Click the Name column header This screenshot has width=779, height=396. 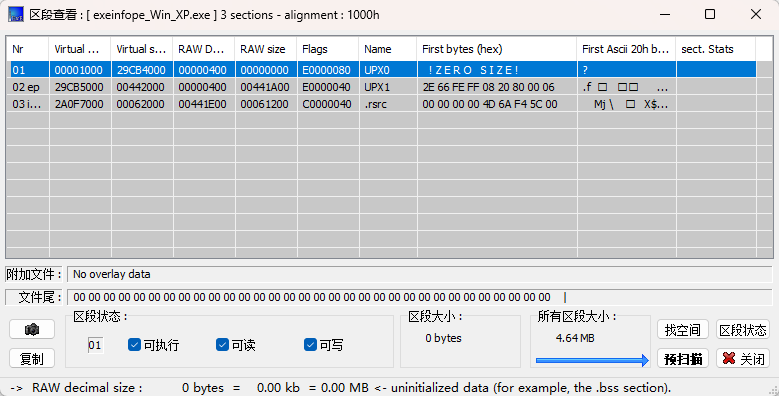(388, 49)
